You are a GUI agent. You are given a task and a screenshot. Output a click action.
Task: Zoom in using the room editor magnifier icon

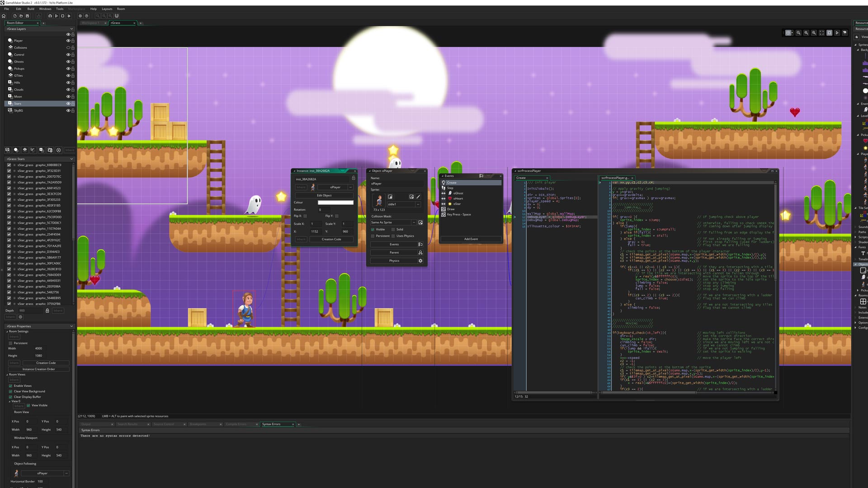point(814,33)
